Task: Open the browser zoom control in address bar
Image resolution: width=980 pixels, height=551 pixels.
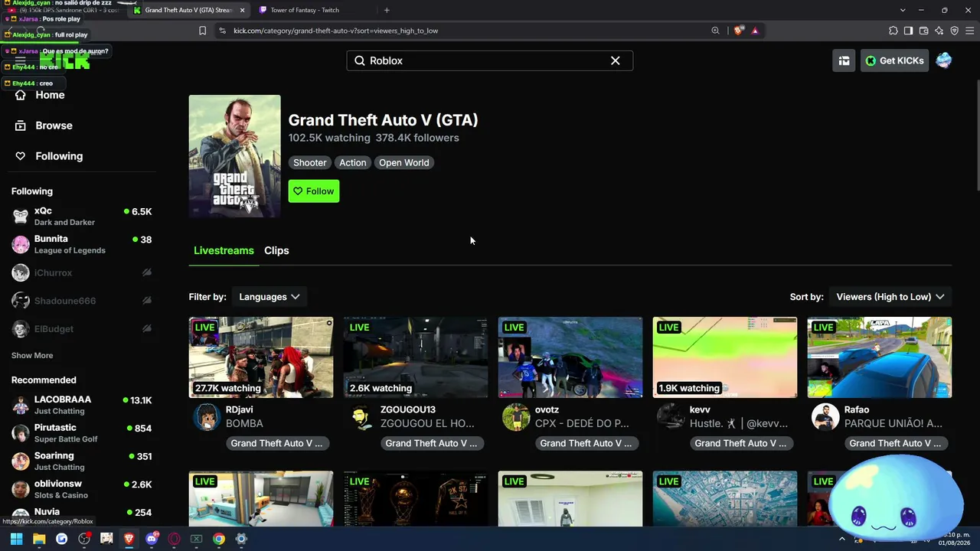Action: (715, 31)
